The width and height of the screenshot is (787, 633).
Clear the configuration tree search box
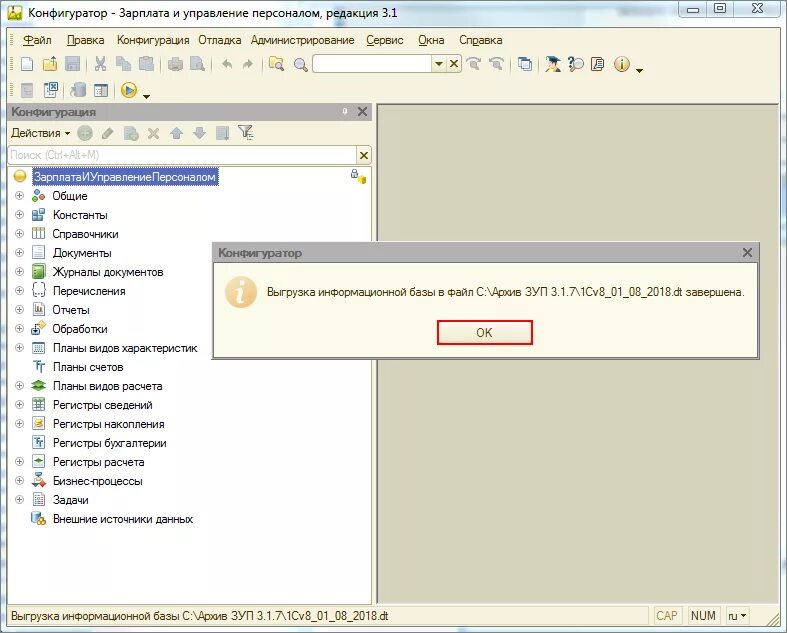tap(364, 156)
